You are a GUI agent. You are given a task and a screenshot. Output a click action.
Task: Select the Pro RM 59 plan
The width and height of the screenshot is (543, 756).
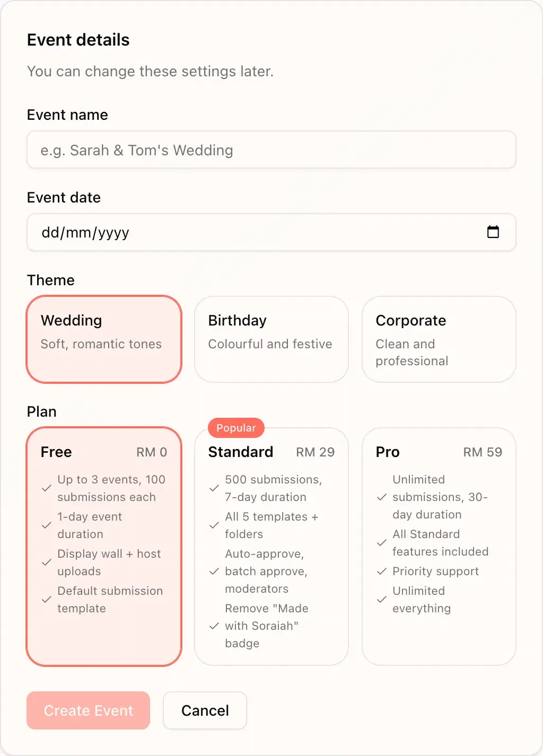[x=439, y=546]
